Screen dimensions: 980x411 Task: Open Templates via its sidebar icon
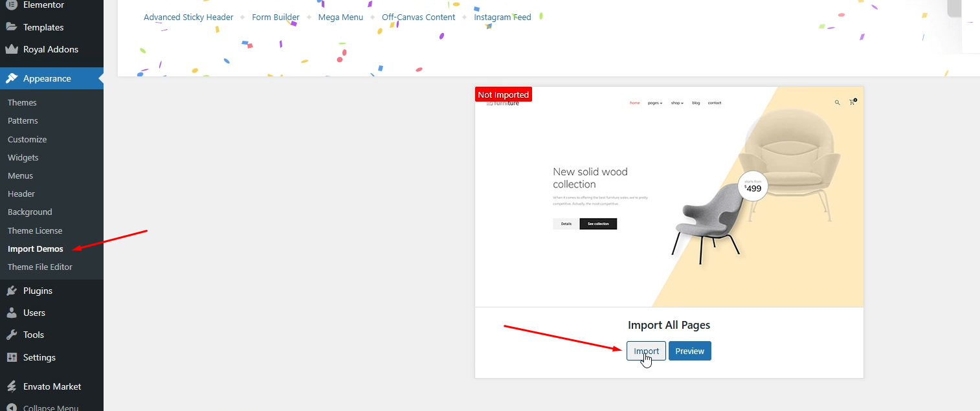(10, 27)
